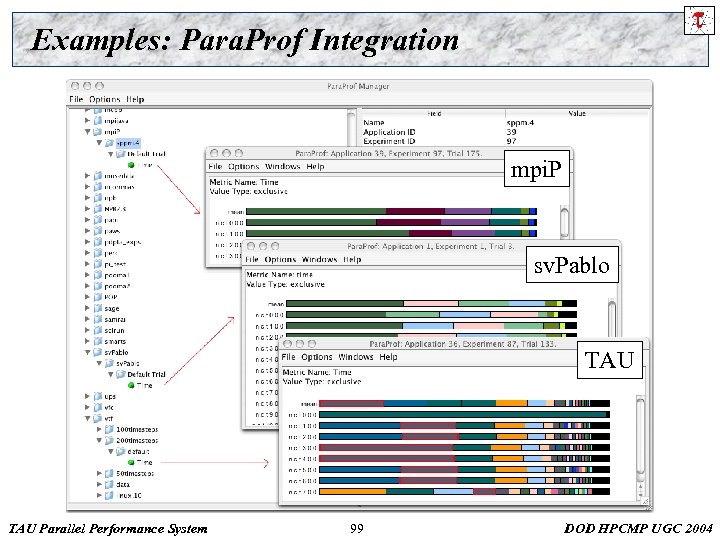Collapse the svPablo application node
The height and width of the screenshot is (540, 720).
click(x=87, y=352)
